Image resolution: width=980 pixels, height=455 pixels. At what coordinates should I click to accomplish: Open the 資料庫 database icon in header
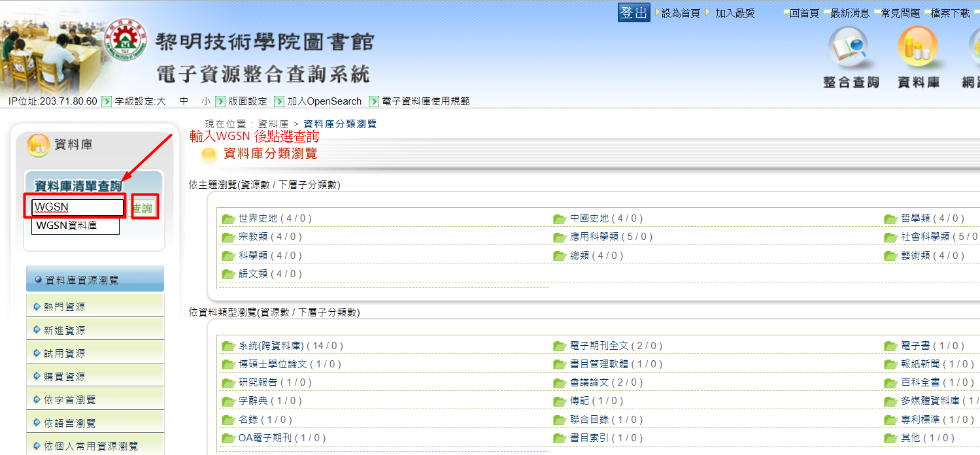pyautogui.click(x=919, y=58)
